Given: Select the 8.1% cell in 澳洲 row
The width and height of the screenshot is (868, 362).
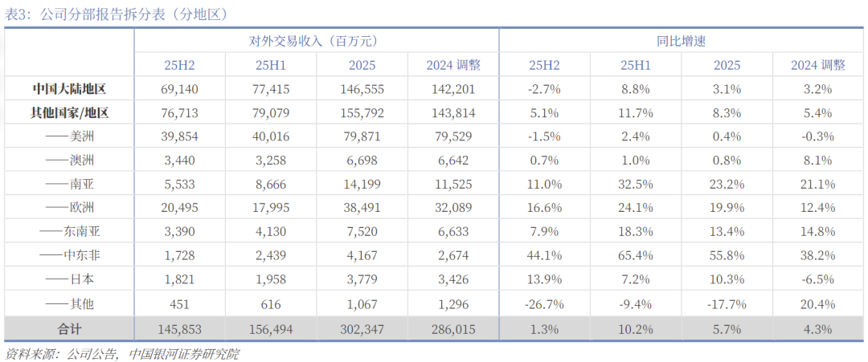Looking at the screenshot, I should 818,161.
